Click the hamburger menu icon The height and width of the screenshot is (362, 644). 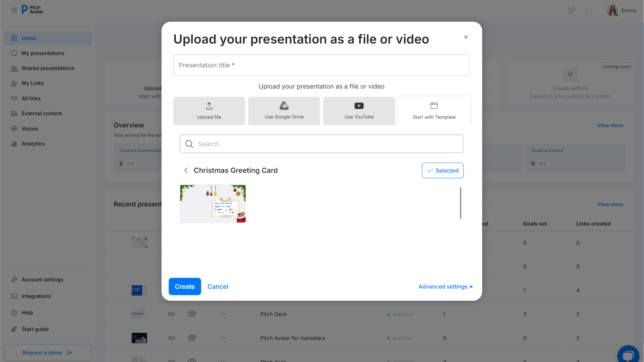14,10
